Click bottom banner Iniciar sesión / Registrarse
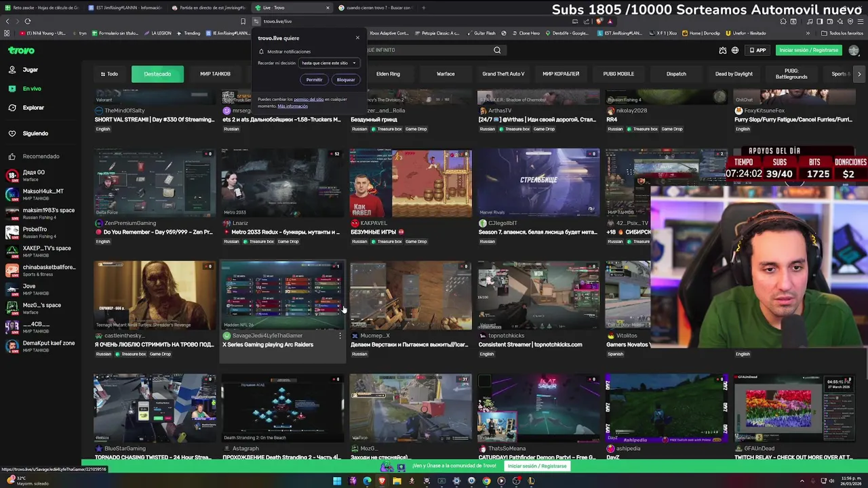The width and height of the screenshot is (868, 488). point(536,466)
